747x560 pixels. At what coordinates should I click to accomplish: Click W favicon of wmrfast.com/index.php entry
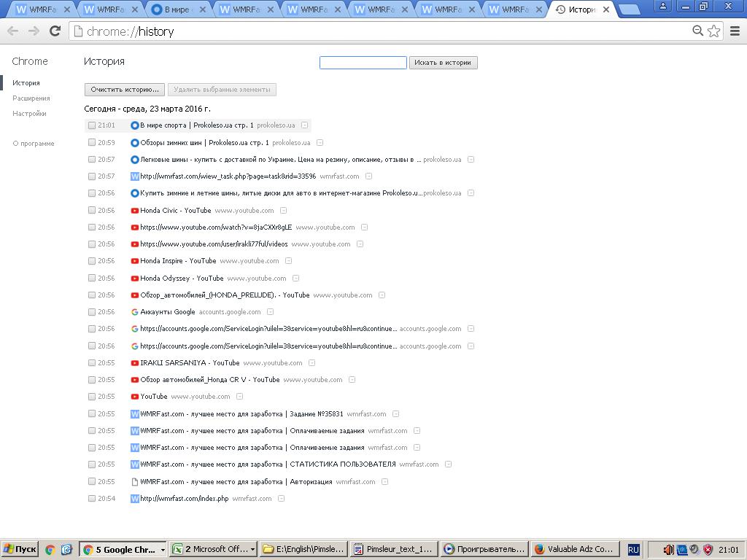click(135, 499)
